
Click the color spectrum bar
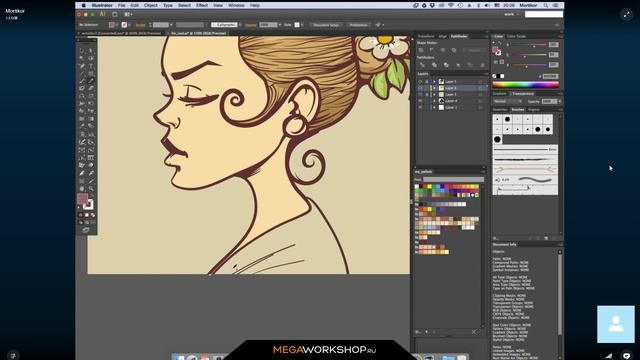tap(525, 85)
